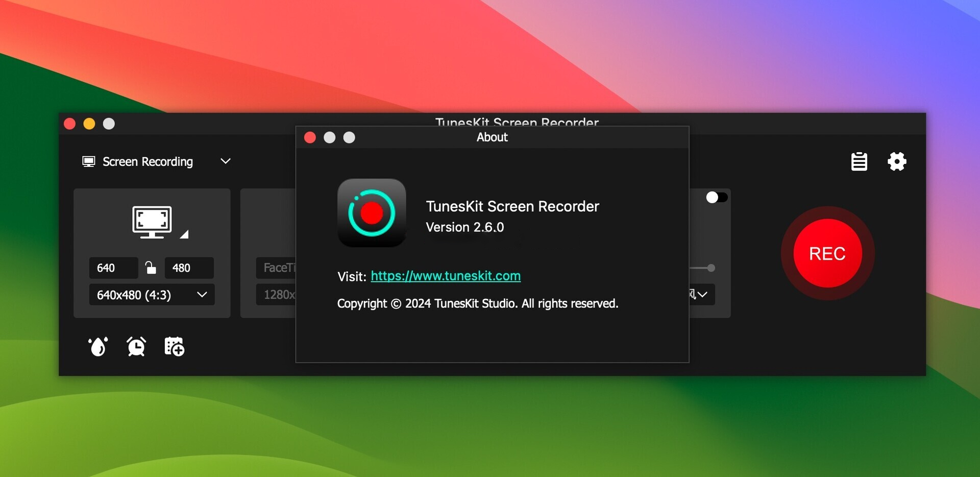
Task: Toggle the switch behind the About dialog
Action: (717, 197)
